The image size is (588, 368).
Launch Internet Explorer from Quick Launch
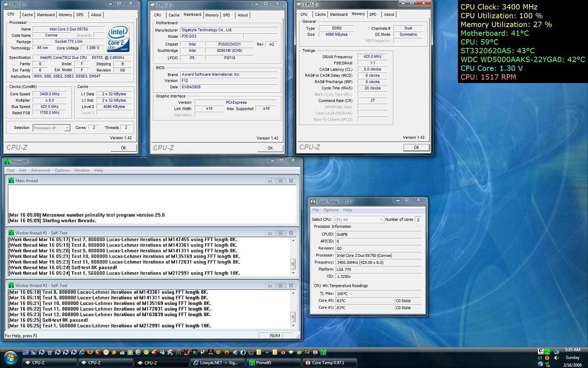click(82, 352)
